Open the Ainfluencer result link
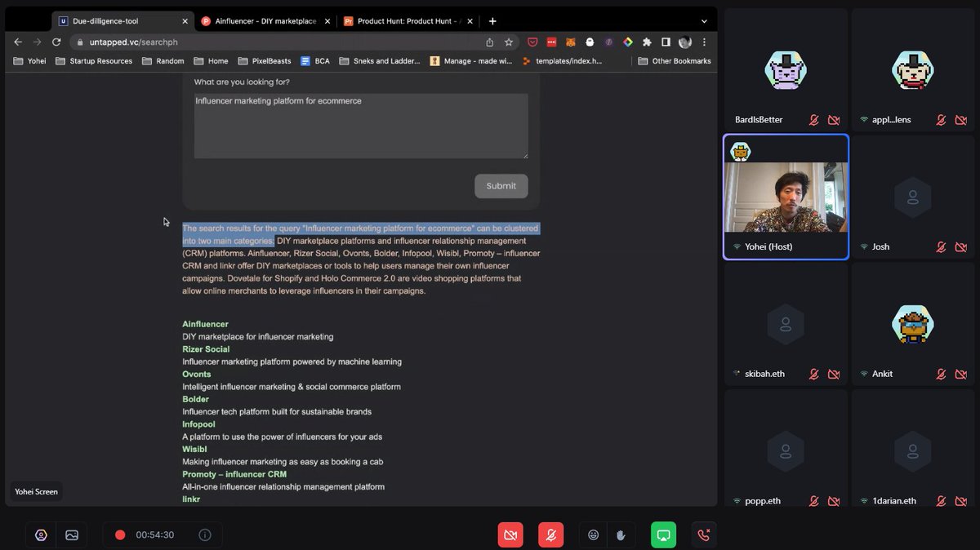 [205, 324]
